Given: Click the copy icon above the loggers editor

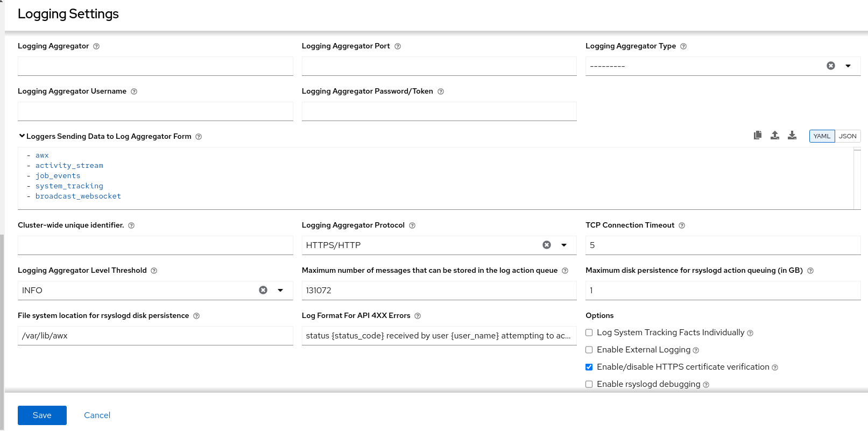Looking at the screenshot, I should click(758, 136).
